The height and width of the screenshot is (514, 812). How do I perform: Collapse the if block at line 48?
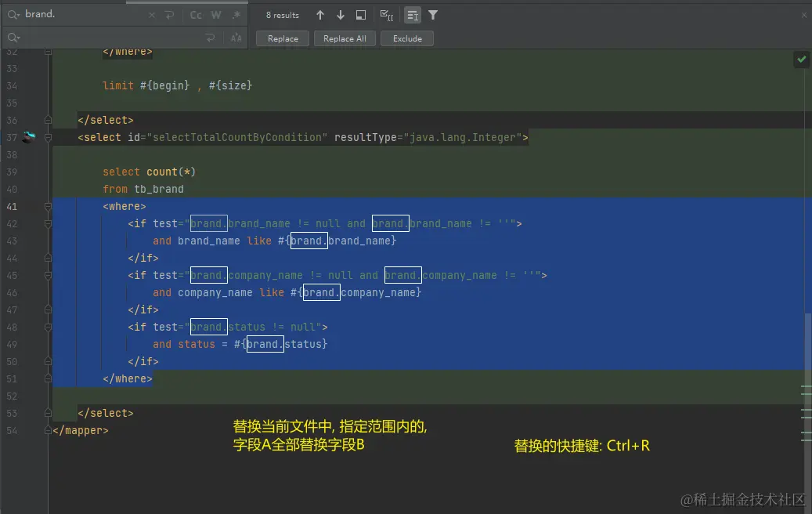point(49,327)
